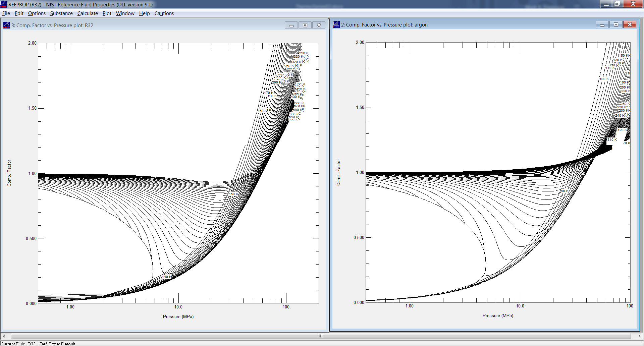Open the Plot menu
Screen dimensions: 644x346
(107, 13)
